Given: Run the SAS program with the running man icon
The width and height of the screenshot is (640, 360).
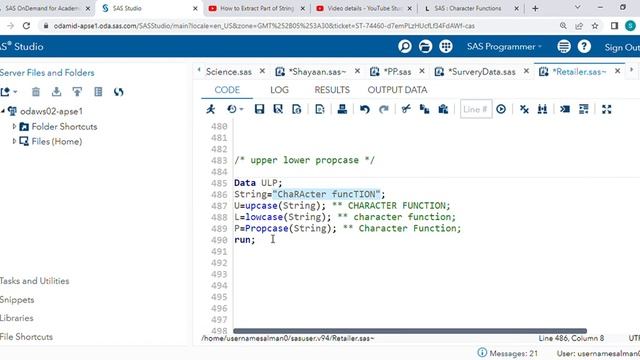Looking at the screenshot, I should coord(211,109).
